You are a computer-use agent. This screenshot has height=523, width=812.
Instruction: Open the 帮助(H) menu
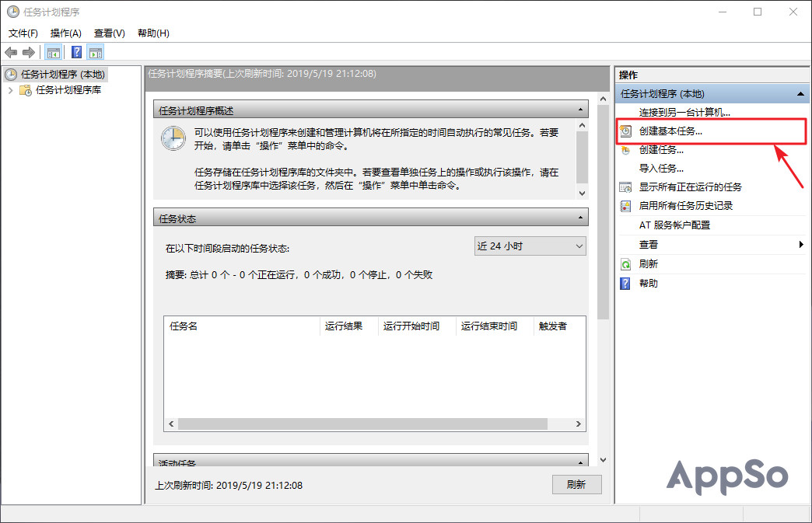point(153,33)
